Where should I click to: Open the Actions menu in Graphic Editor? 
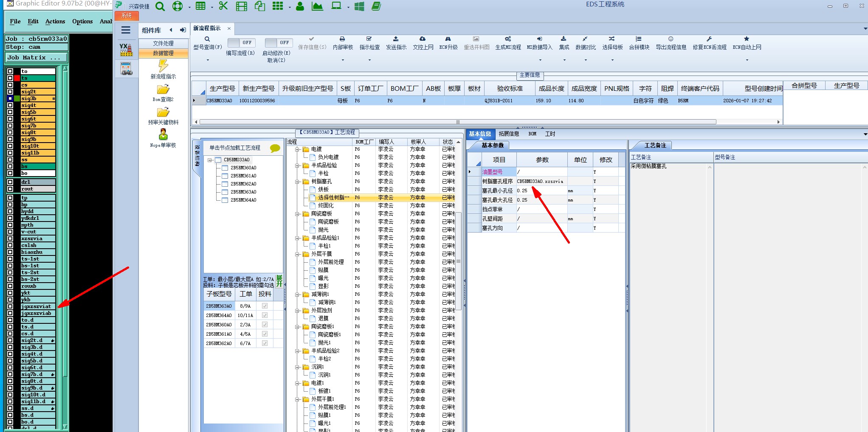pyautogui.click(x=55, y=21)
